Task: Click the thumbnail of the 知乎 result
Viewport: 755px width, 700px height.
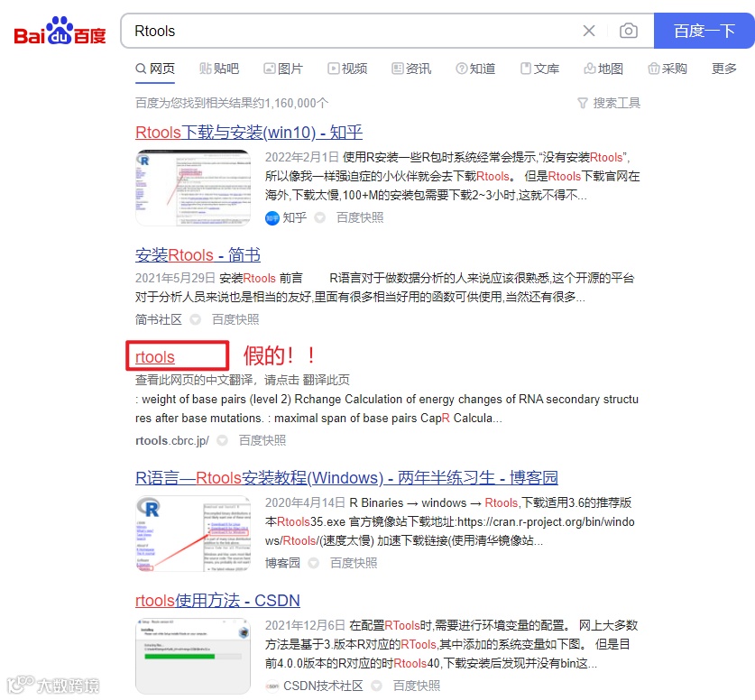Action: 193,188
